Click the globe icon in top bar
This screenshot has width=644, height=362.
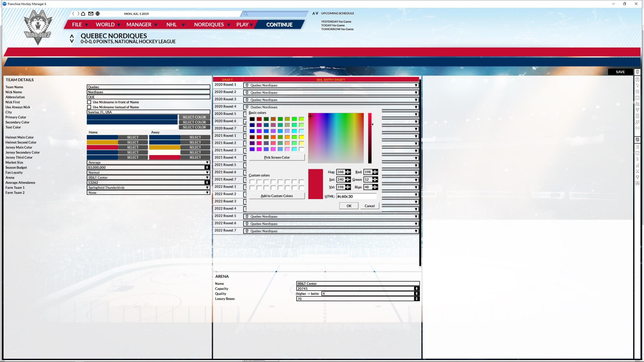point(98,14)
